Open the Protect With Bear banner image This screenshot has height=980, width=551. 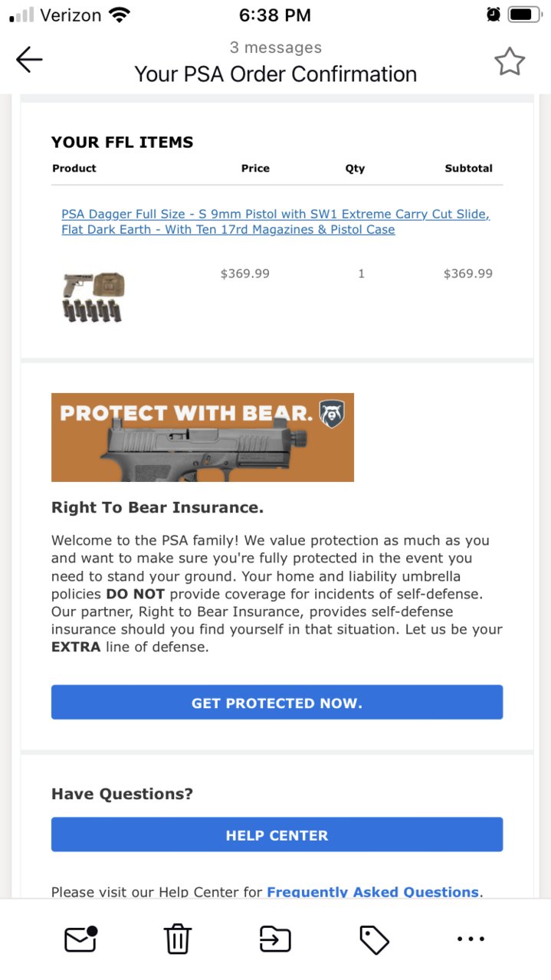point(202,438)
